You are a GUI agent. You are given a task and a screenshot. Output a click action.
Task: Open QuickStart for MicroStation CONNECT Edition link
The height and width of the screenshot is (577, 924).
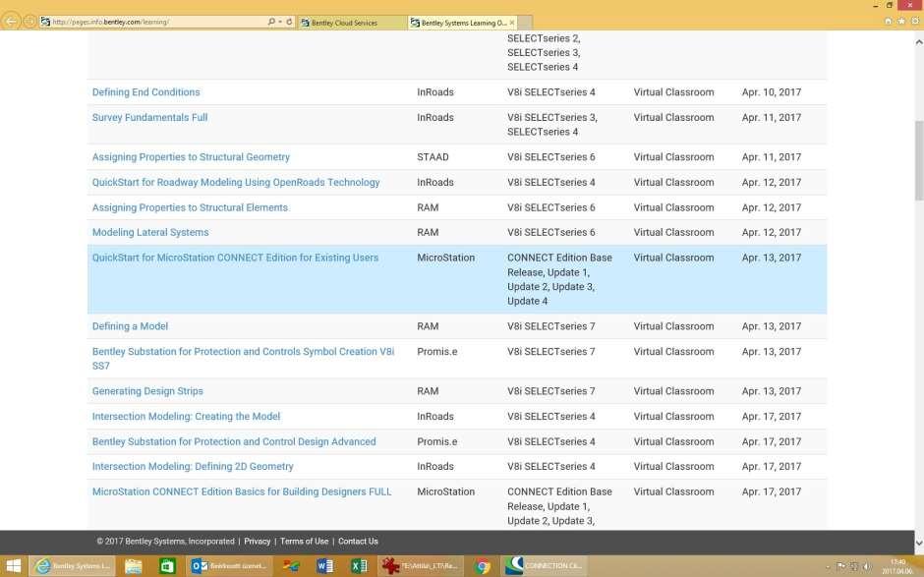235,258
